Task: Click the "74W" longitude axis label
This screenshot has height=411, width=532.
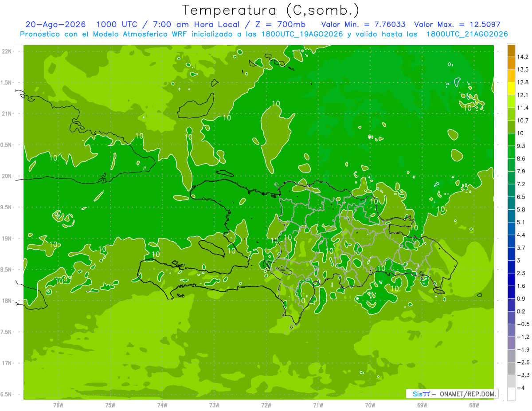Action: click(x=162, y=405)
